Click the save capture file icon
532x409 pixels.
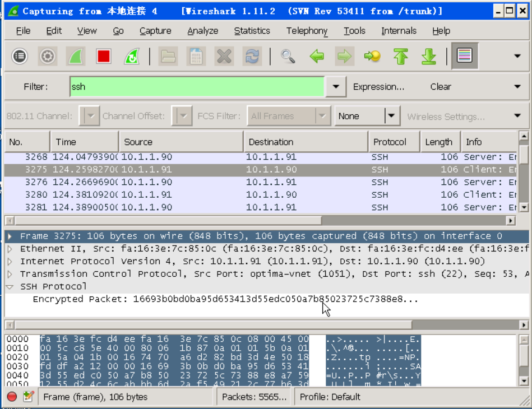click(196, 56)
